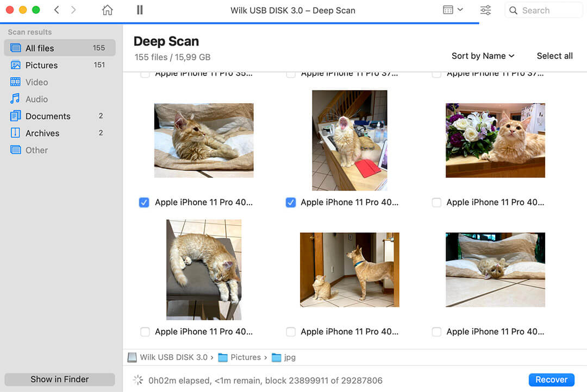Select Video category in sidebar
This screenshot has width=587, height=392.
click(36, 82)
